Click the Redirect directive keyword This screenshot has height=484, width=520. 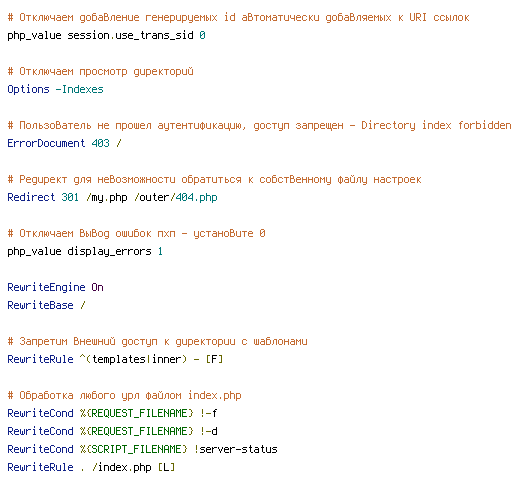pyautogui.click(x=31, y=197)
